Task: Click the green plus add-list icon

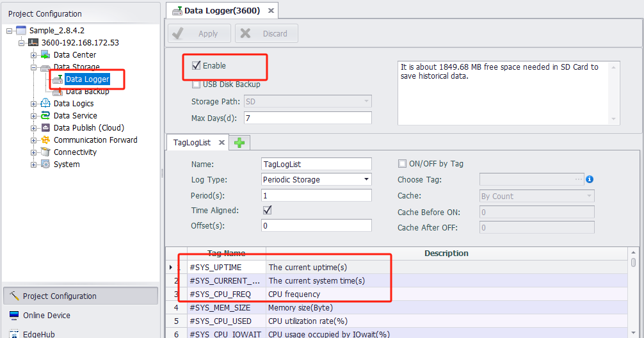Action: [x=239, y=143]
